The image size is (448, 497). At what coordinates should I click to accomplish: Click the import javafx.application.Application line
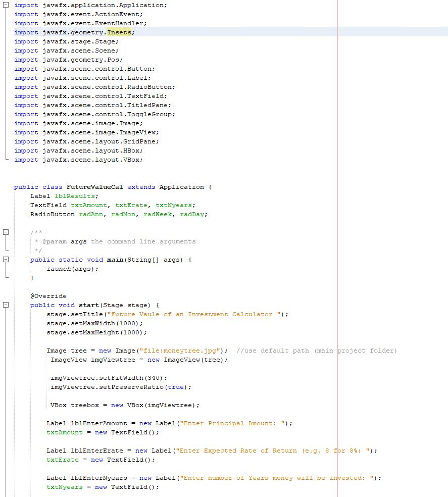(90, 6)
